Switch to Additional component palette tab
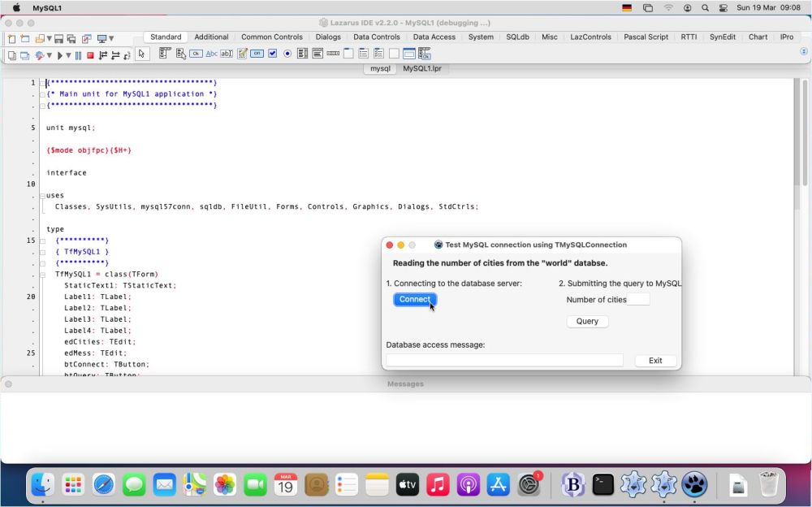 coord(211,37)
